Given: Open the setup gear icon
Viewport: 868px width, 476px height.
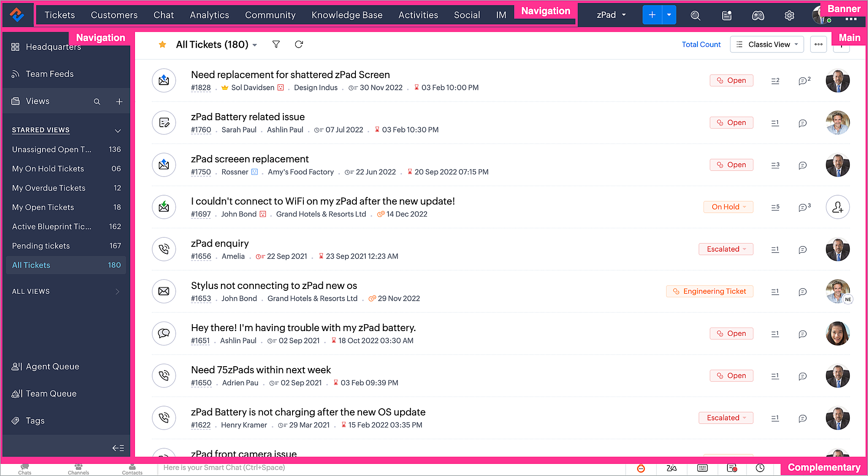Looking at the screenshot, I should (x=789, y=16).
